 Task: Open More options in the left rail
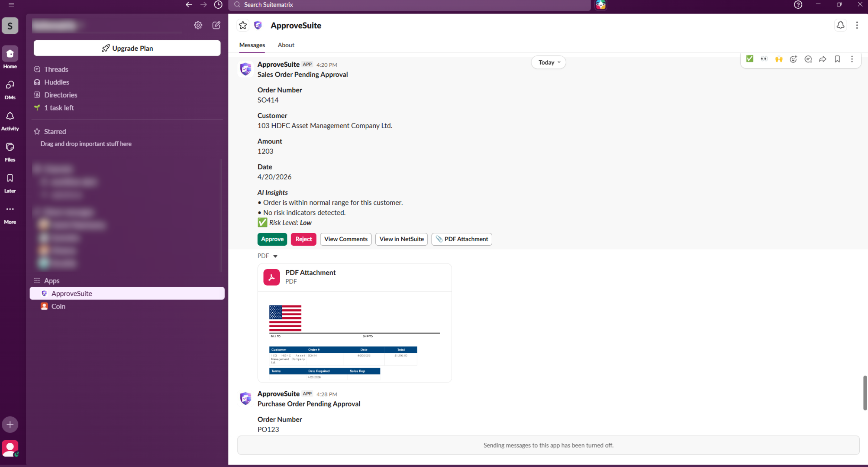coord(10,214)
